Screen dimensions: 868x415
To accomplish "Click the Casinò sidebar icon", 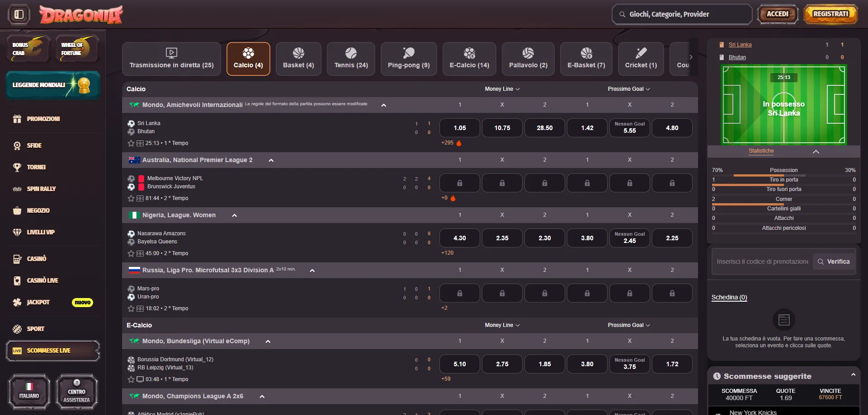I will pos(17,259).
